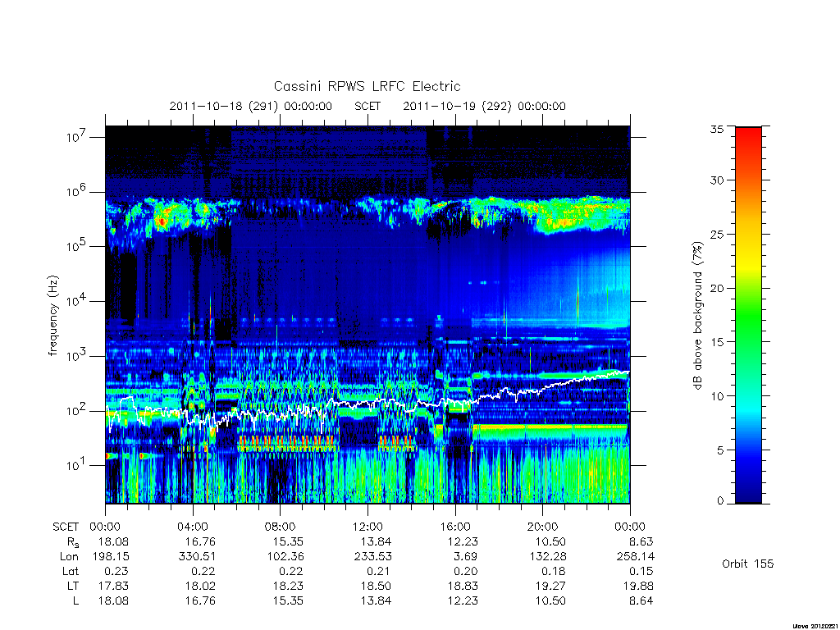Click the LT value 18.02
840x630 pixels.
(x=200, y=586)
